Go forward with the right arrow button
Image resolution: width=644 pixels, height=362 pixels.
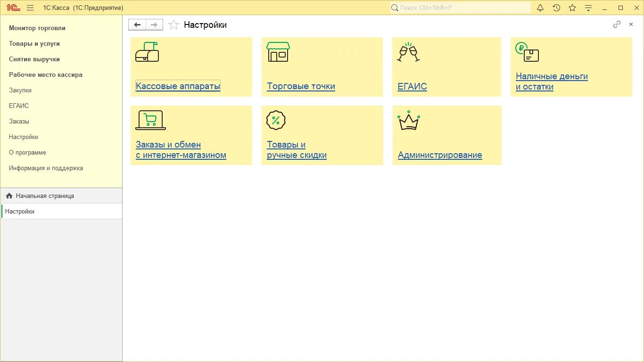coord(154,25)
